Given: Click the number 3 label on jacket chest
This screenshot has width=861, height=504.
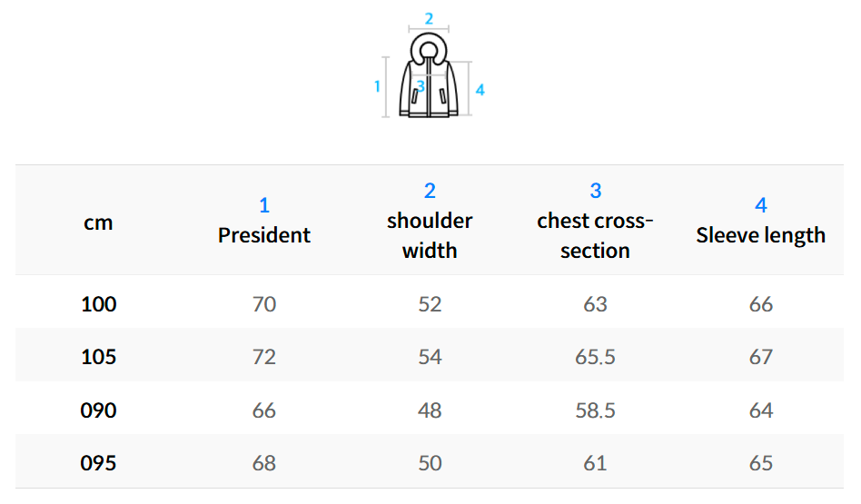Looking at the screenshot, I should click(x=420, y=86).
